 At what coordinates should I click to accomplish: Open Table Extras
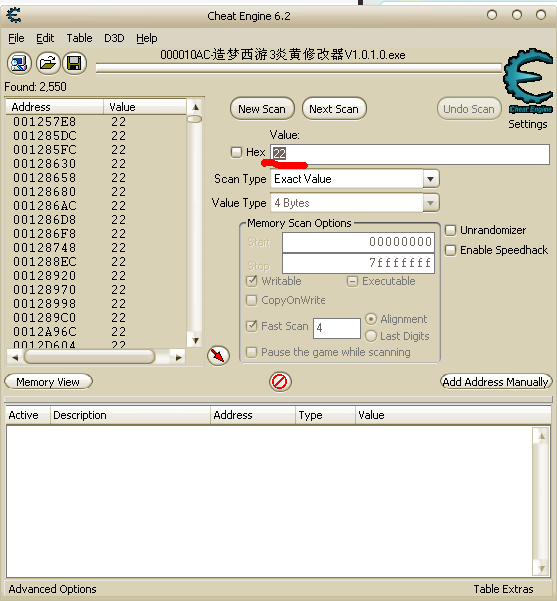point(503,589)
